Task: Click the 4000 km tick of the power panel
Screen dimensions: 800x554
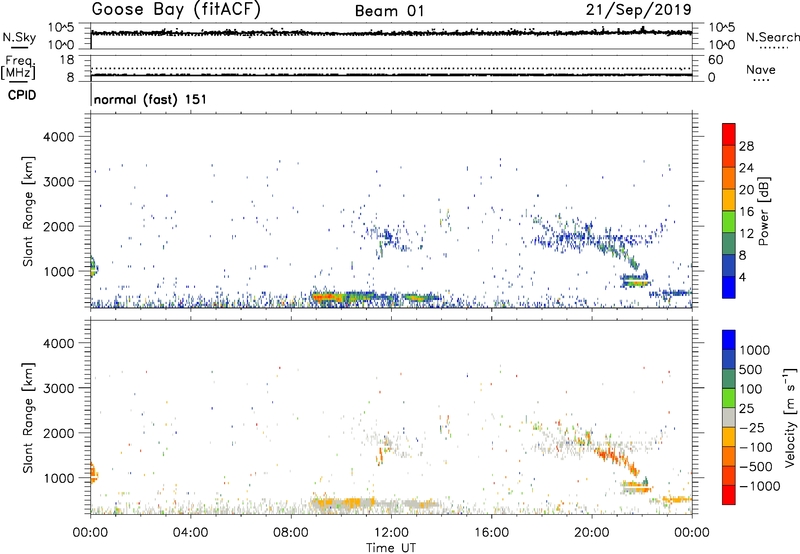Action: coord(59,137)
